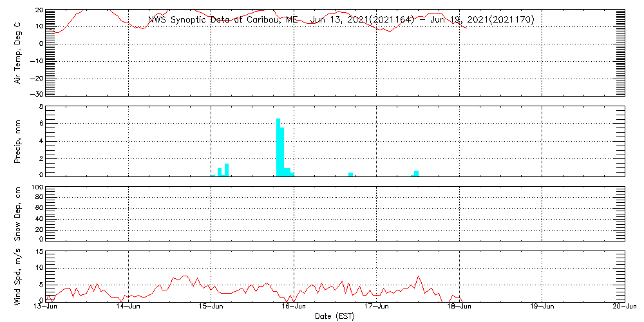Click the tallest cyan precipitation bar
644x322 pixels.
[x=278, y=147]
